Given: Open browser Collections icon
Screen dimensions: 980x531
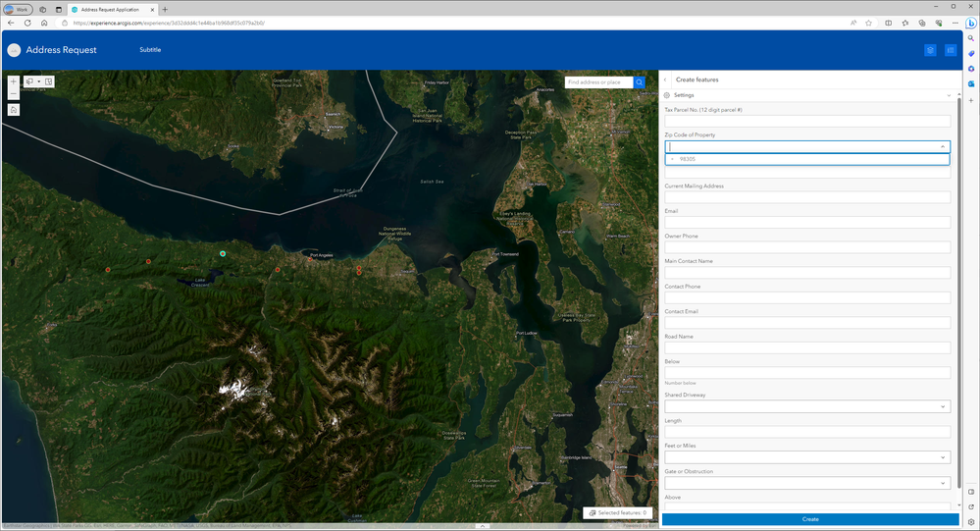Looking at the screenshot, I should click(x=922, y=24).
